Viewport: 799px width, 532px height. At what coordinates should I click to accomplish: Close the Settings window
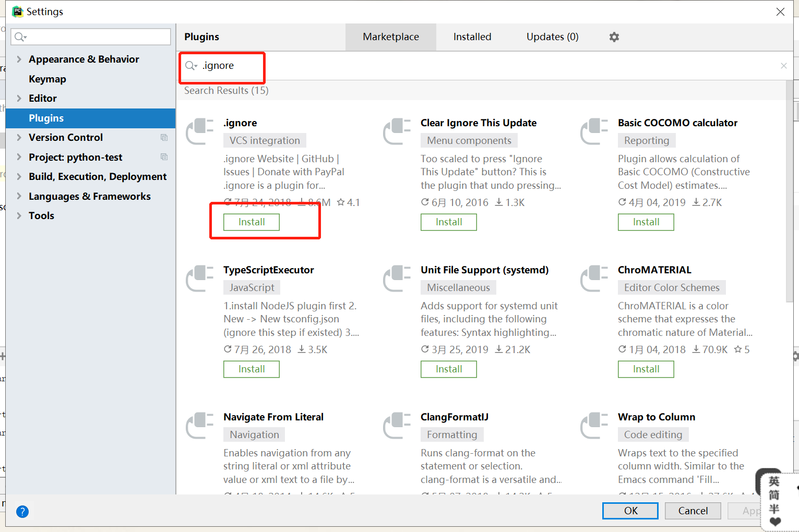780,11
